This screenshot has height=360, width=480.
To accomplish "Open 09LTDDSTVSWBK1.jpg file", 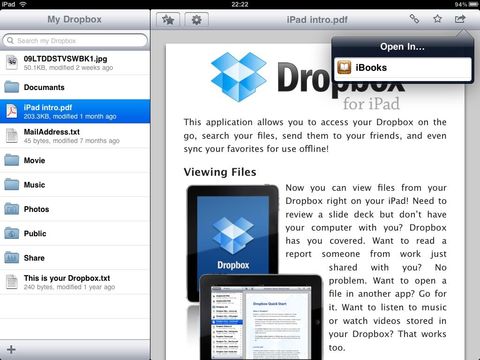I will [x=75, y=63].
